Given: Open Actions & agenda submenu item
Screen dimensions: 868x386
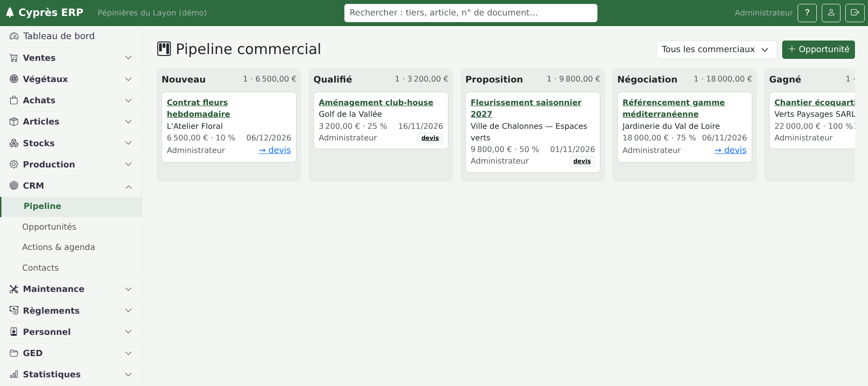Looking at the screenshot, I should [71, 248].
